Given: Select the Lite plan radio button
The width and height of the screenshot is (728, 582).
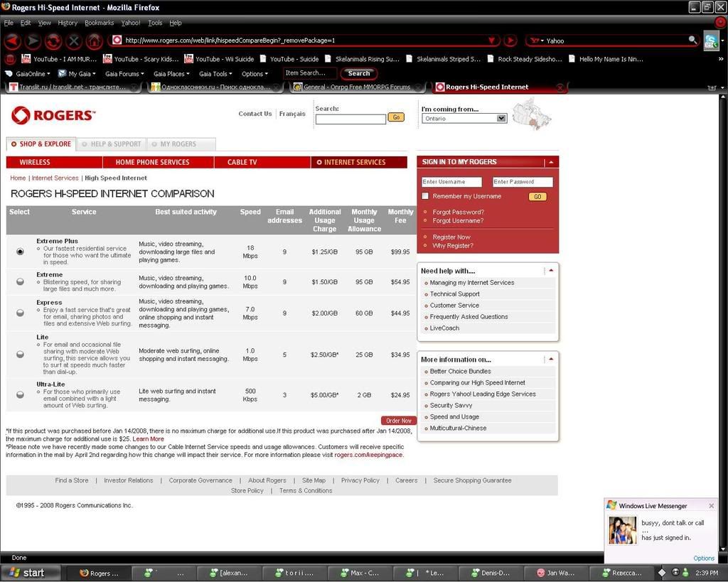Looking at the screenshot, I should (x=20, y=354).
